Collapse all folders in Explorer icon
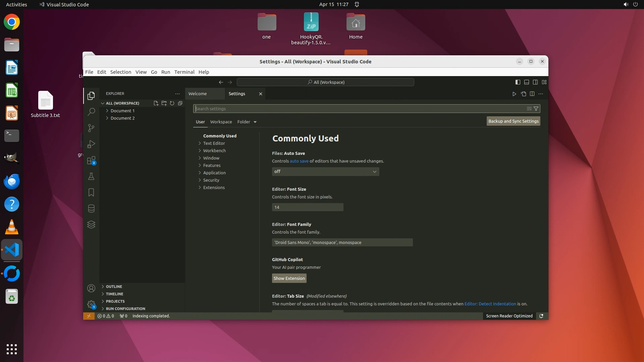Viewport: 644px width, 362px height. 180,103
